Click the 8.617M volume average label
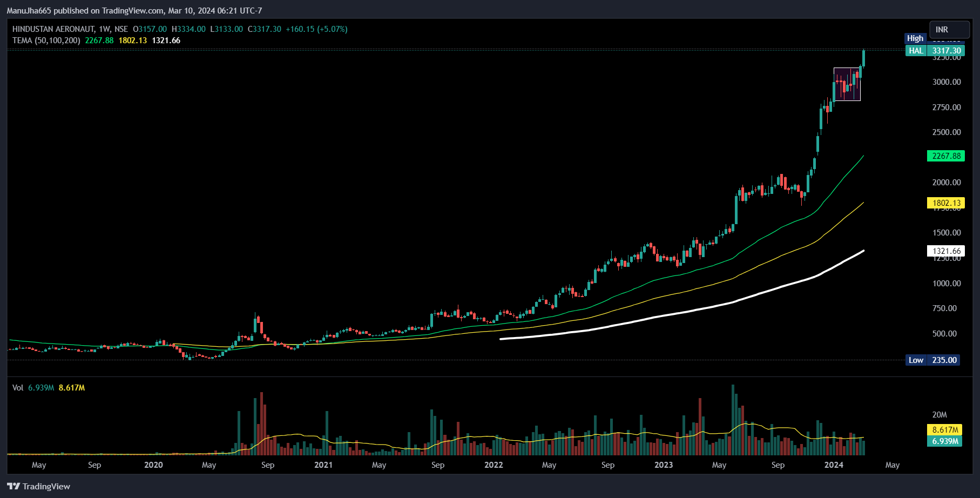Screen dimensions: 980x498 [x=945, y=430]
